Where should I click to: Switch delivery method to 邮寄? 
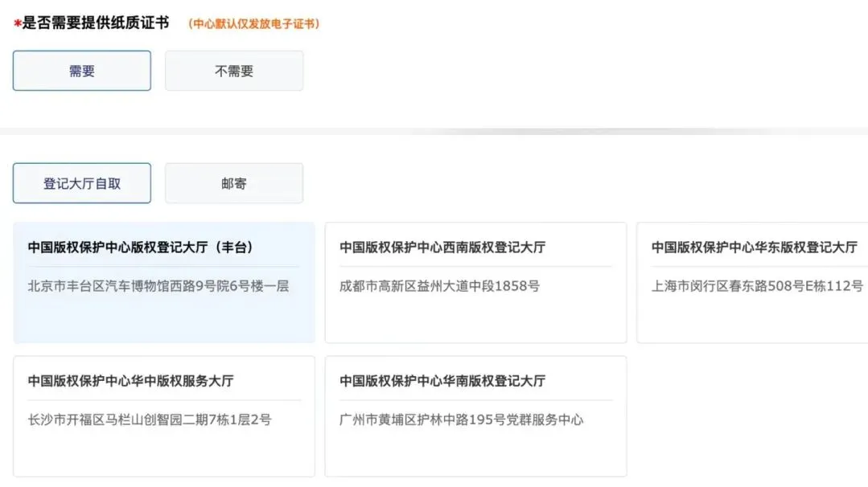234,183
